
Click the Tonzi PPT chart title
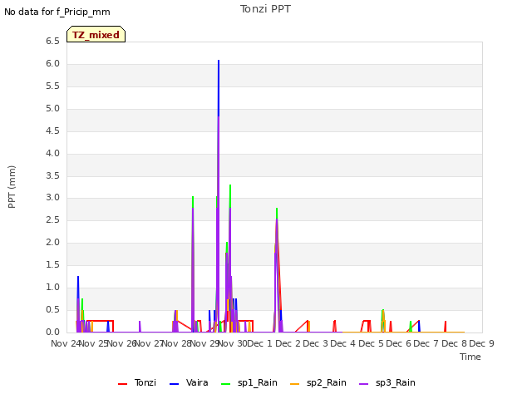265,9
